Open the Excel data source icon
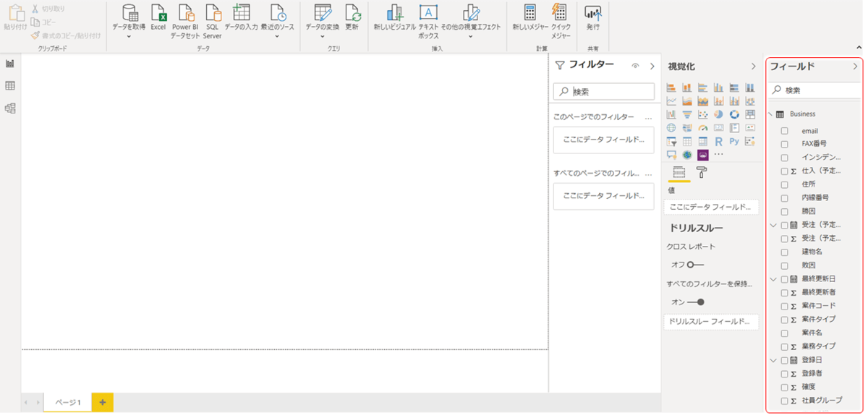The height and width of the screenshot is (418, 868). click(x=158, y=17)
